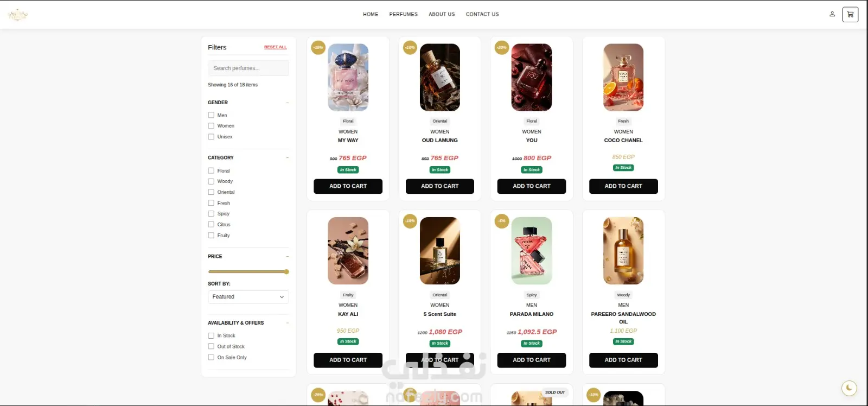Viewport: 868px width, 406px height.
Task: Open the Sort By Featured dropdown
Action: coord(248,297)
